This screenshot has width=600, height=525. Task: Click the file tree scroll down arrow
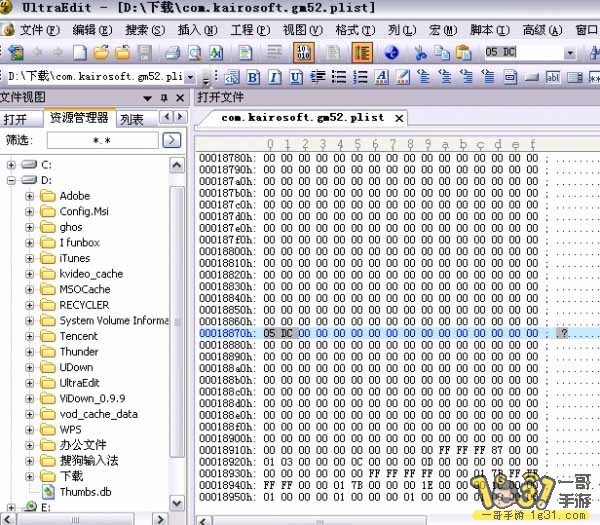pyautogui.click(x=177, y=502)
